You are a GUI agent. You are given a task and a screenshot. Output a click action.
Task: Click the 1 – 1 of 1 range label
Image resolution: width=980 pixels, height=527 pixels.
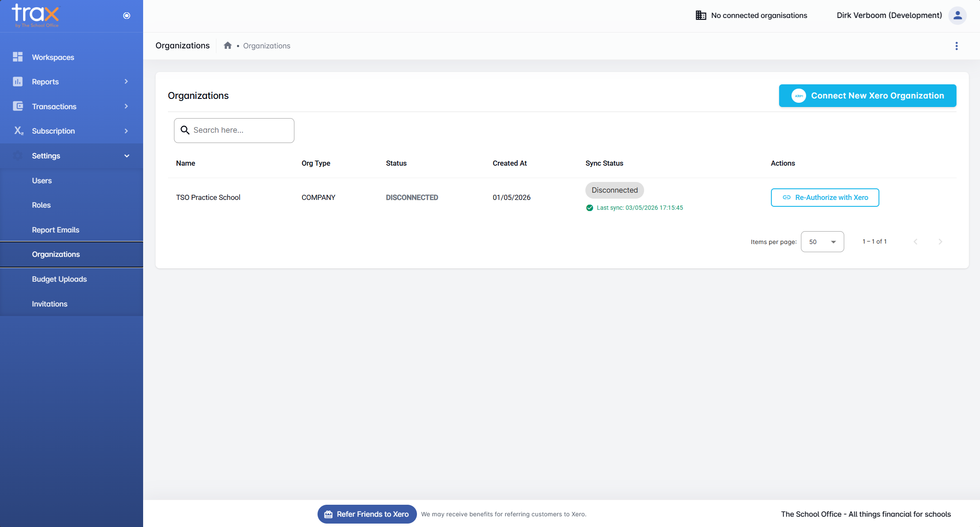tap(874, 242)
